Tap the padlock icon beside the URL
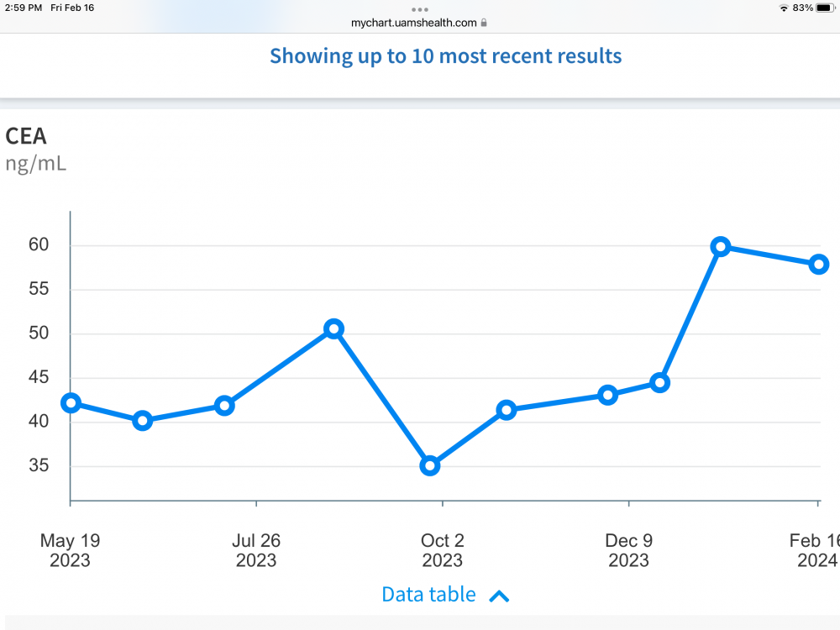Screen dimensions: 840x630 [x=484, y=23]
